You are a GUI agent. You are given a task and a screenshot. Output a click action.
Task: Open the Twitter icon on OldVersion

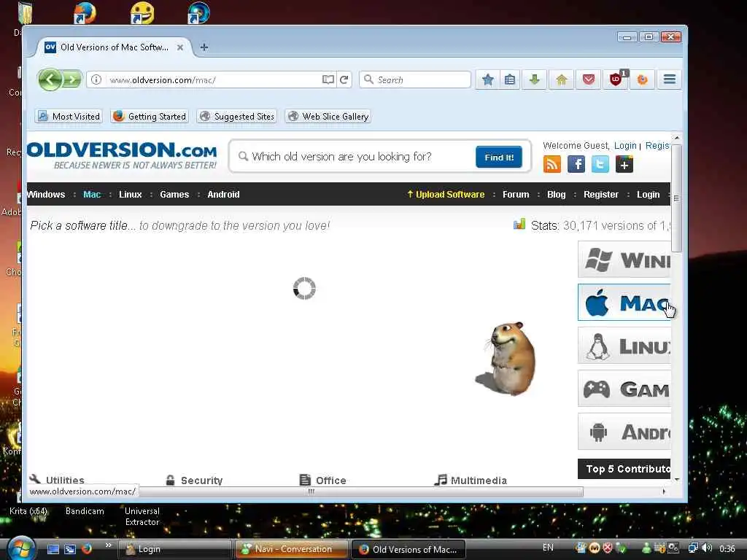click(600, 164)
